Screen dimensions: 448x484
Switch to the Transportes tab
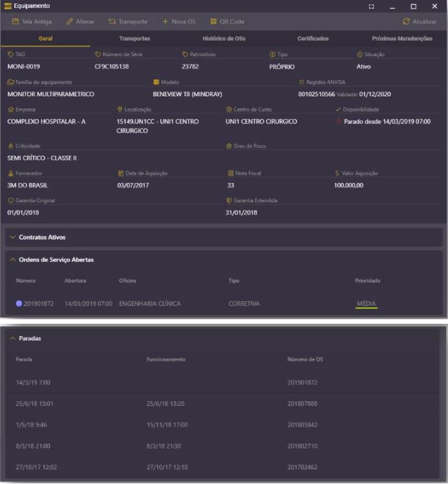tap(134, 39)
